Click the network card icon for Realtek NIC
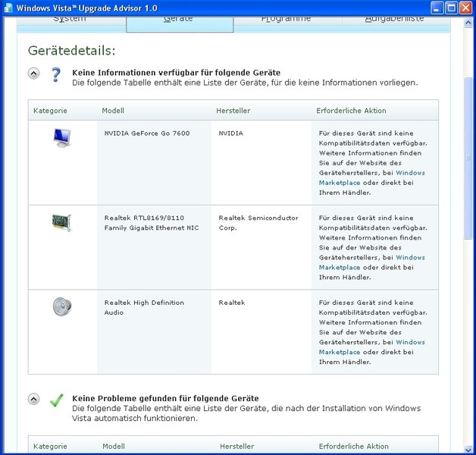Screen dimensions: 476x455 pyautogui.click(x=62, y=223)
